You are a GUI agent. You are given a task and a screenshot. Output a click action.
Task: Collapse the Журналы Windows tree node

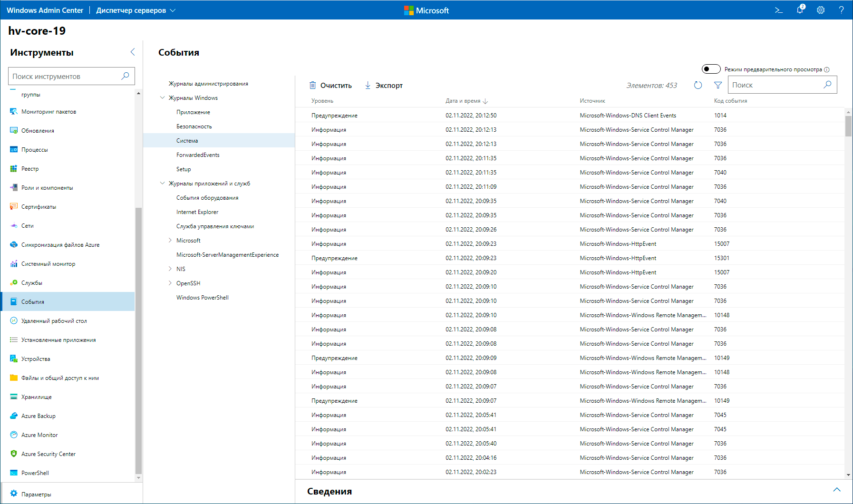[163, 98]
